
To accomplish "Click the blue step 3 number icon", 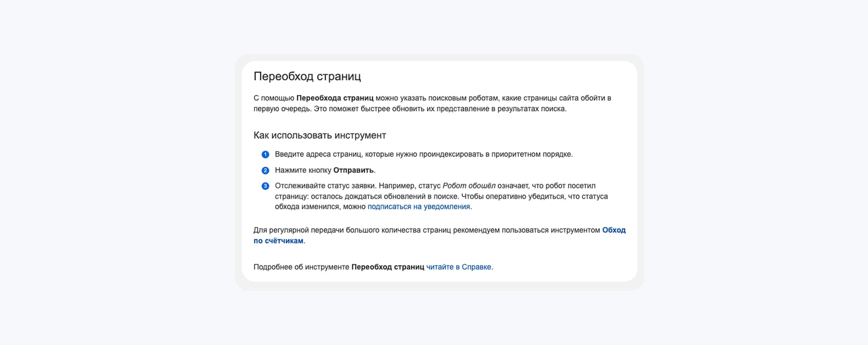I will (265, 186).
